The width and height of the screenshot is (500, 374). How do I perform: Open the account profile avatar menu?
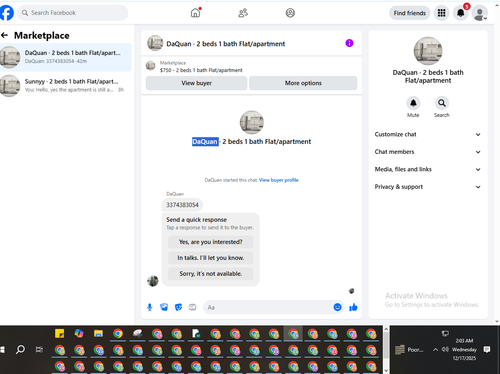coord(480,13)
